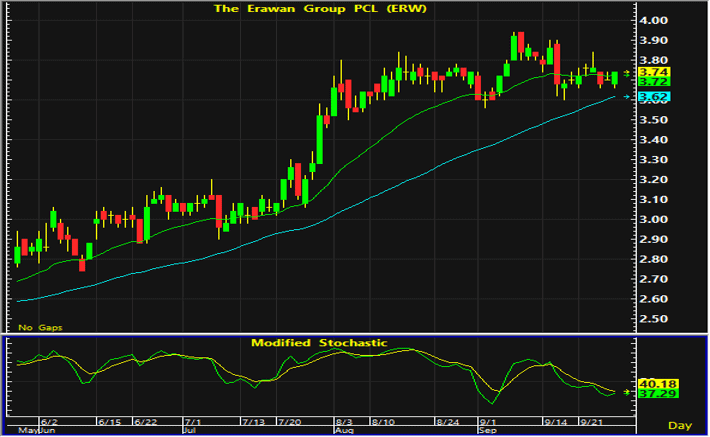Click the 3.30 price axis value
The image size is (710, 437).
(653, 160)
